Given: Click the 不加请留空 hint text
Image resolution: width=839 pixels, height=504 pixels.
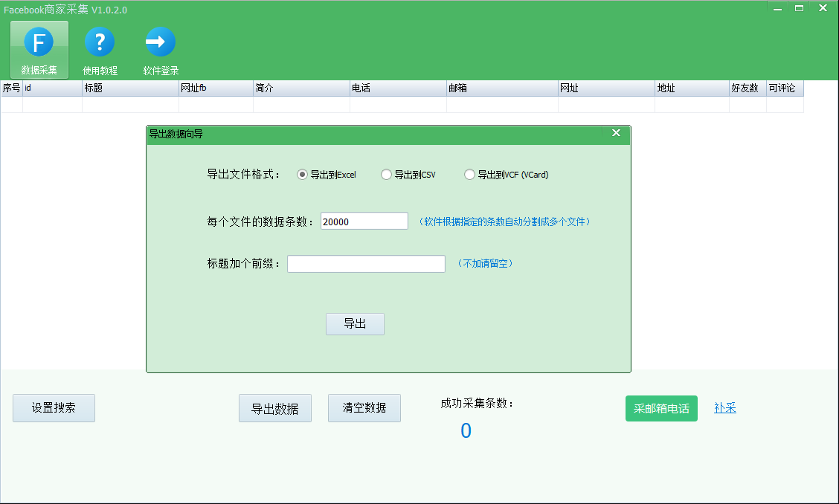Looking at the screenshot, I should tap(486, 263).
